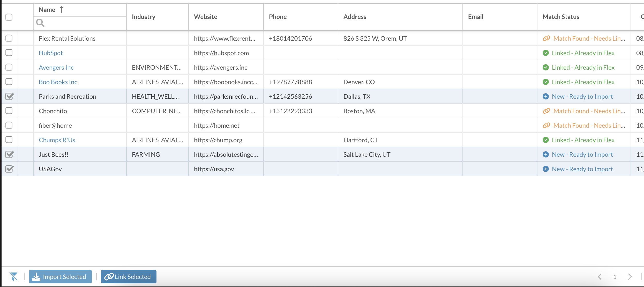644x287 pixels.
Task: Click the Link Selected button
Action: pyautogui.click(x=129, y=277)
